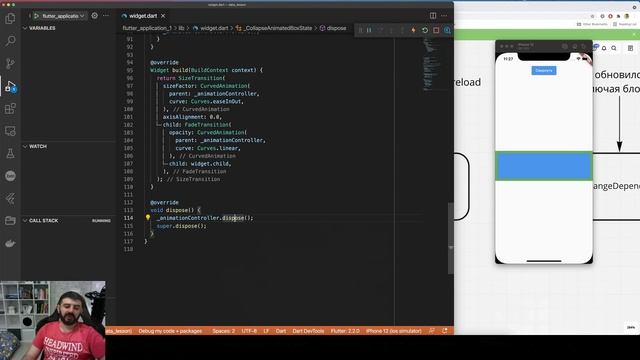Open Dart DevTools widget inspector icon
The height and width of the screenshot is (360, 640).
point(447,30)
